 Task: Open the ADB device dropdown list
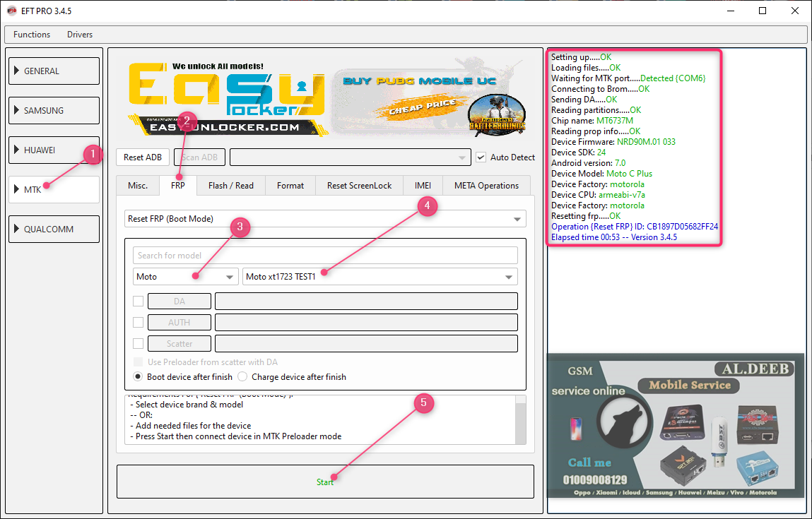(x=350, y=157)
